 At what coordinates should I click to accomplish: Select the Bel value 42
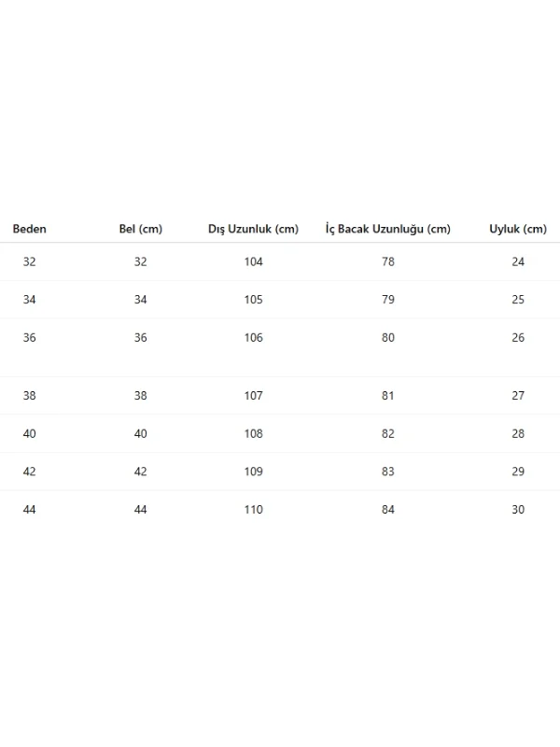140,472
